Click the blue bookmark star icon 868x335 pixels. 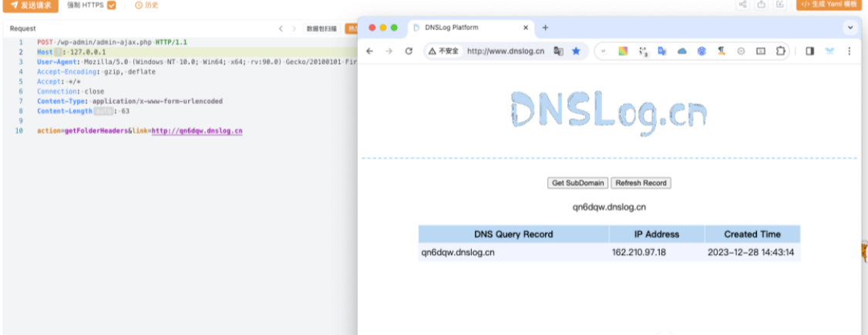click(576, 51)
